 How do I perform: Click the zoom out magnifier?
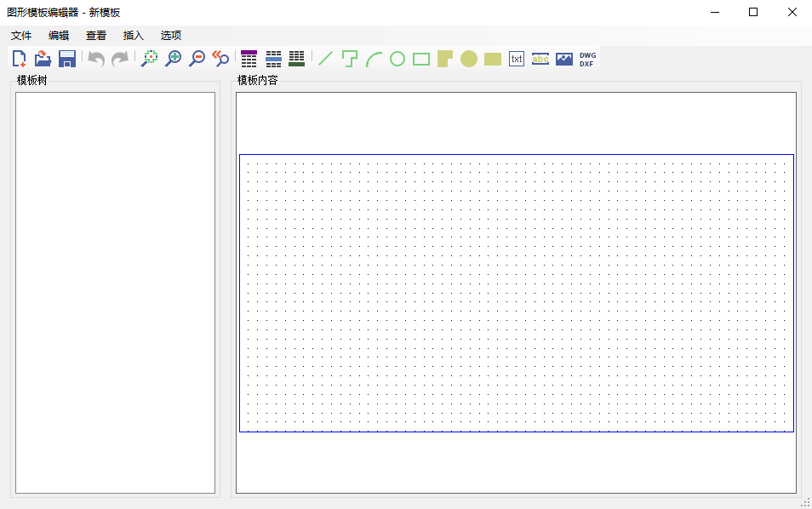coord(197,59)
